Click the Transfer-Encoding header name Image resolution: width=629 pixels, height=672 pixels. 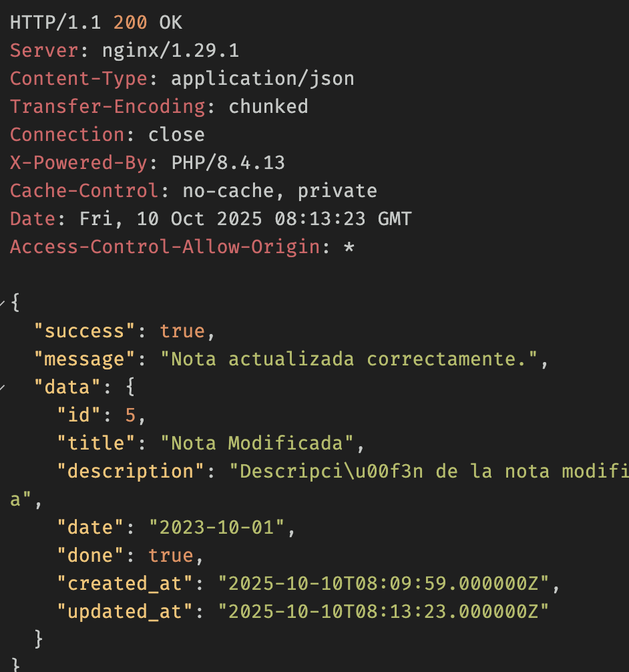[107, 107]
